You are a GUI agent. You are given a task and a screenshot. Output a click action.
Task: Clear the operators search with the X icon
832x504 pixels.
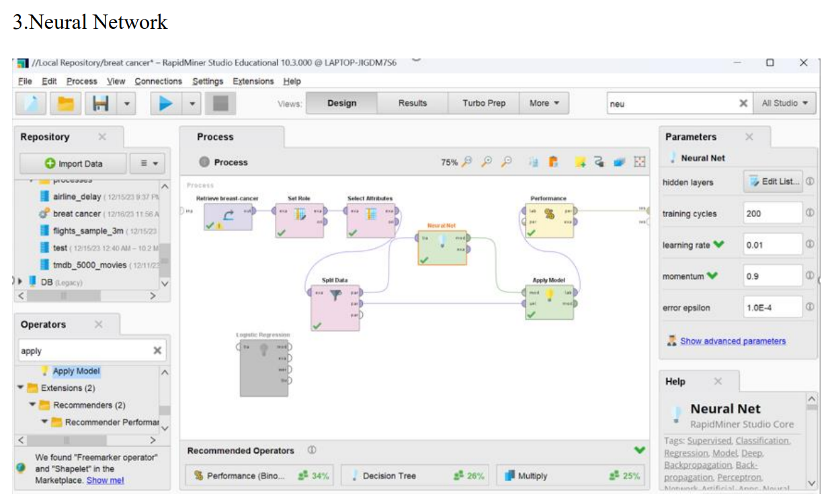157,351
